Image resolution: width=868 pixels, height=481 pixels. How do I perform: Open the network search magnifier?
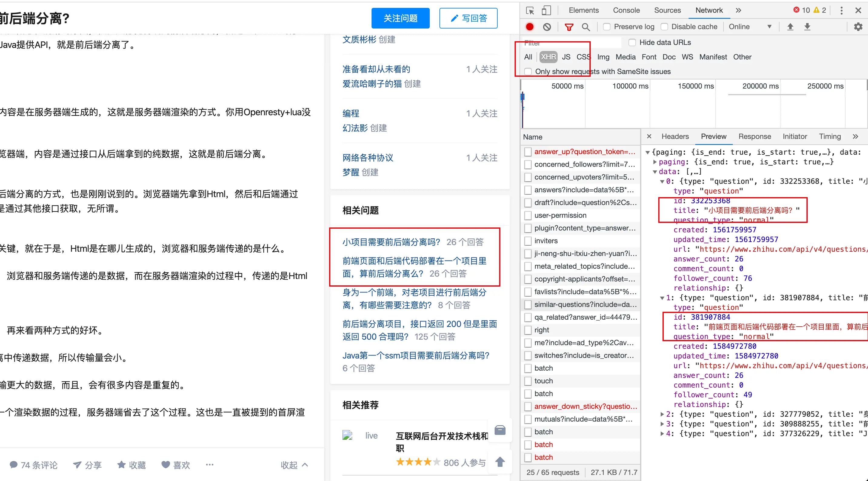point(586,27)
